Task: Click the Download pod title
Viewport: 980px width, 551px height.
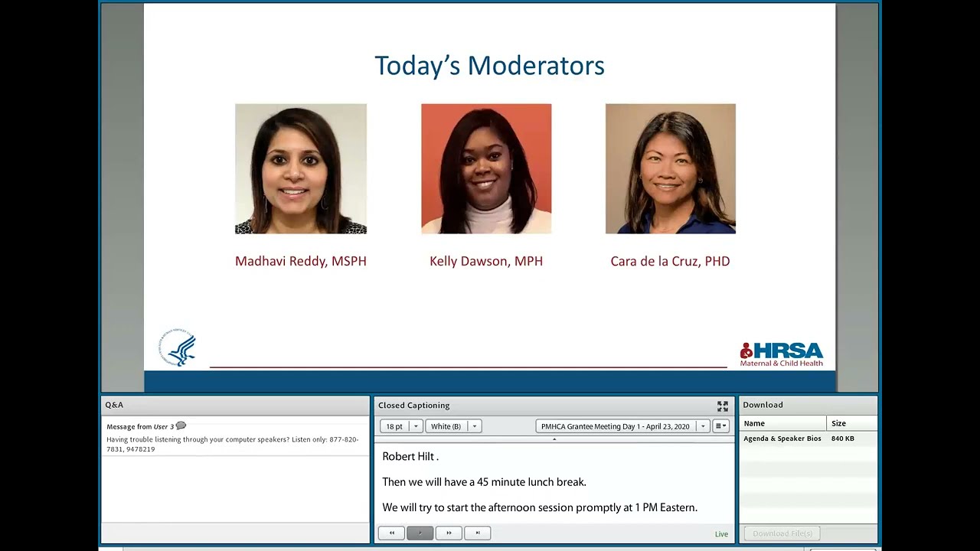Action: [x=763, y=405]
